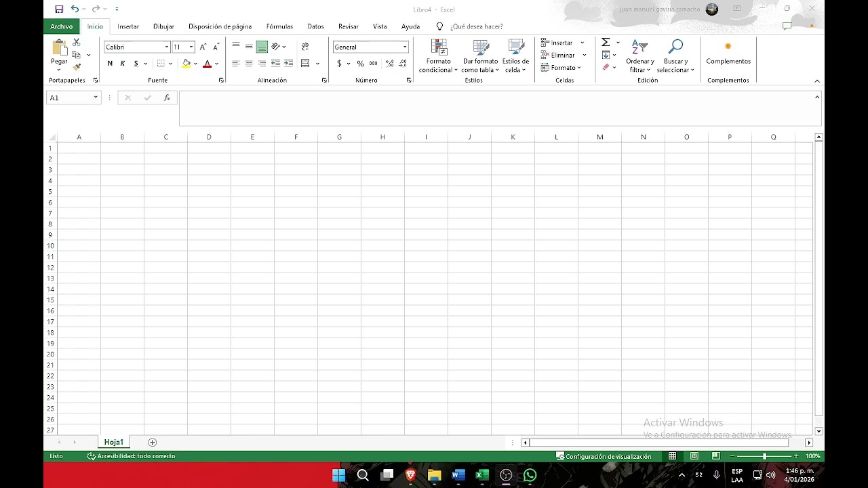Increase indent in the Alineación group
Image resolution: width=868 pixels, height=488 pixels.
[288, 64]
